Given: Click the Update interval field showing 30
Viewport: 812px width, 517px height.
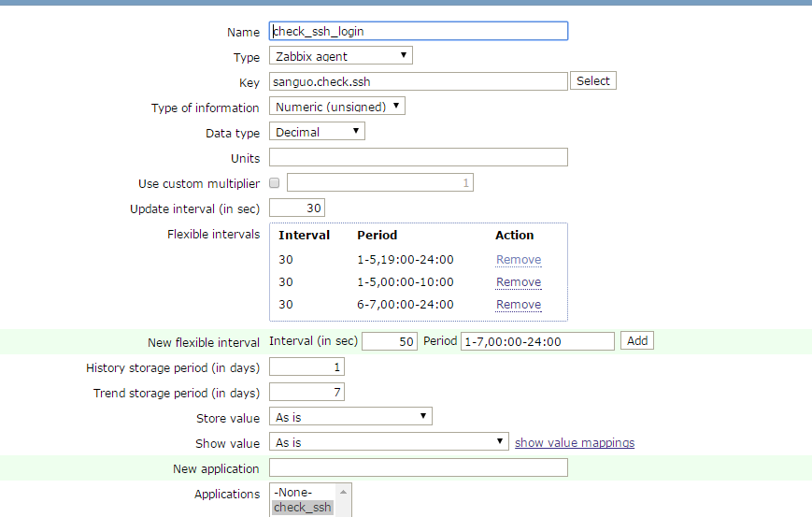Looking at the screenshot, I should click(297, 208).
